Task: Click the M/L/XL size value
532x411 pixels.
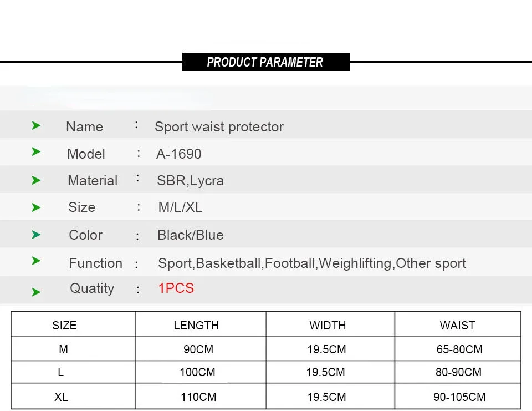Action: click(x=180, y=207)
